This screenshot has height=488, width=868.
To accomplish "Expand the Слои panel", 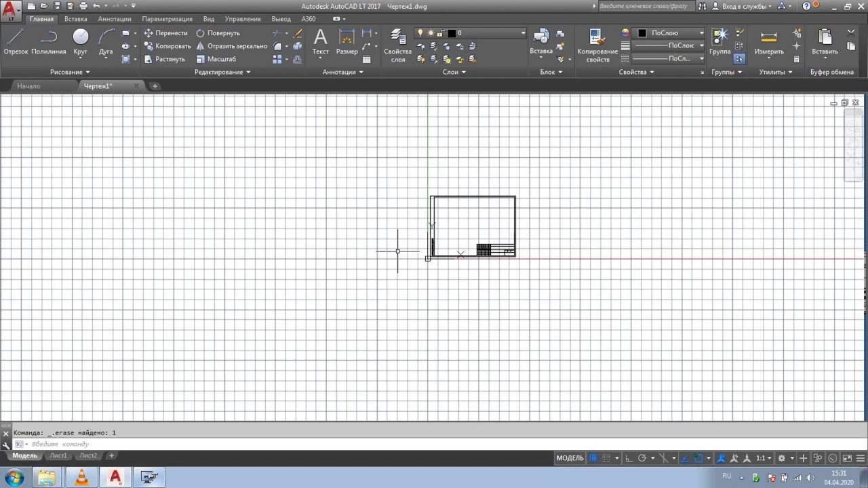I will [454, 72].
